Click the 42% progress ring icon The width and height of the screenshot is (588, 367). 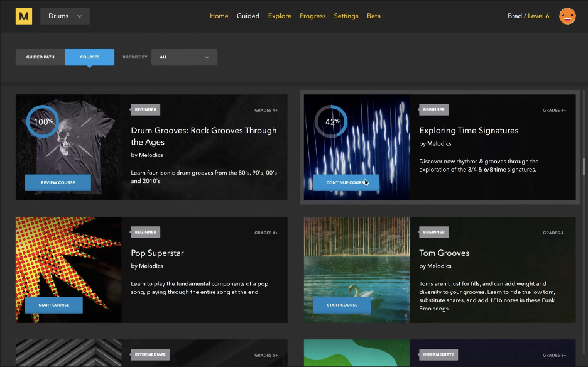click(331, 121)
